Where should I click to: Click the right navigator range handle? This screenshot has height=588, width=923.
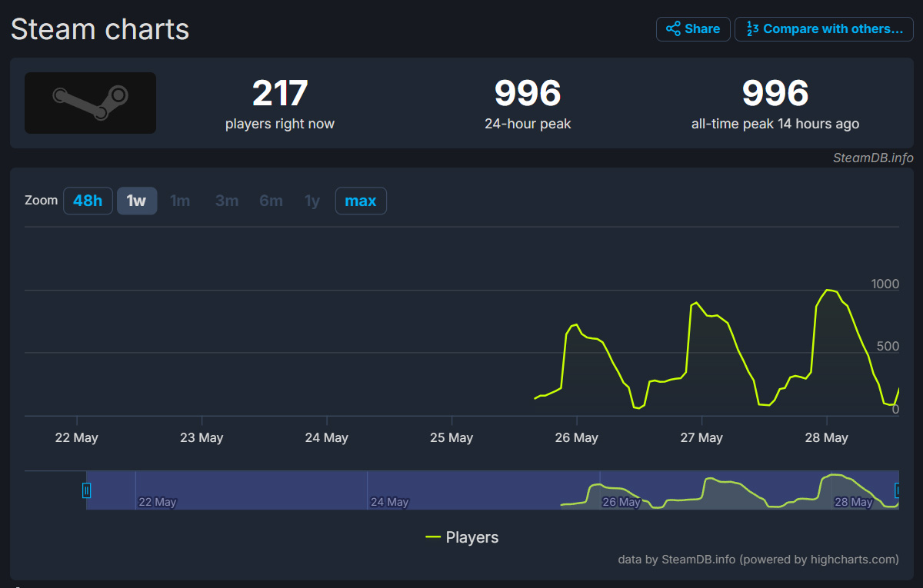[x=898, y=490]
